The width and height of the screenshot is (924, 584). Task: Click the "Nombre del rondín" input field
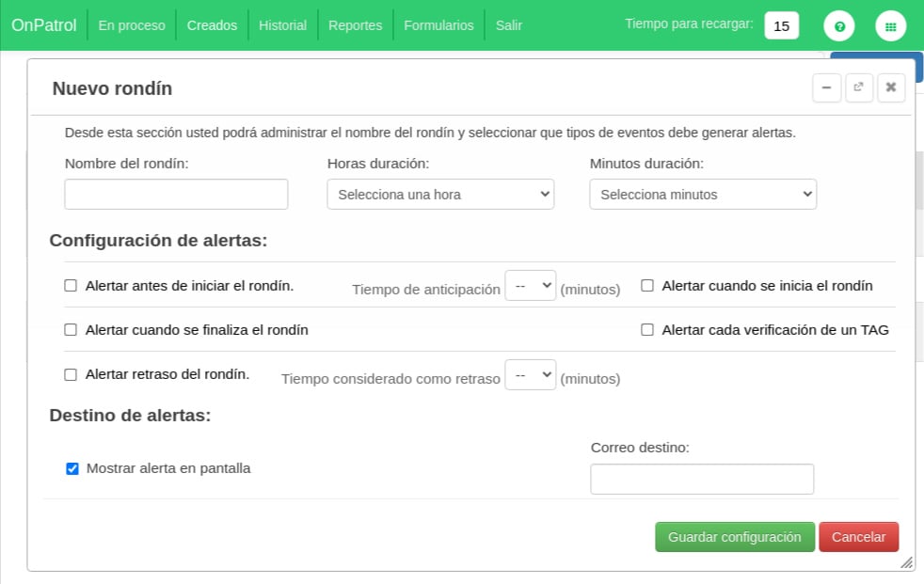pyautogui.click(x=176, y=194)
